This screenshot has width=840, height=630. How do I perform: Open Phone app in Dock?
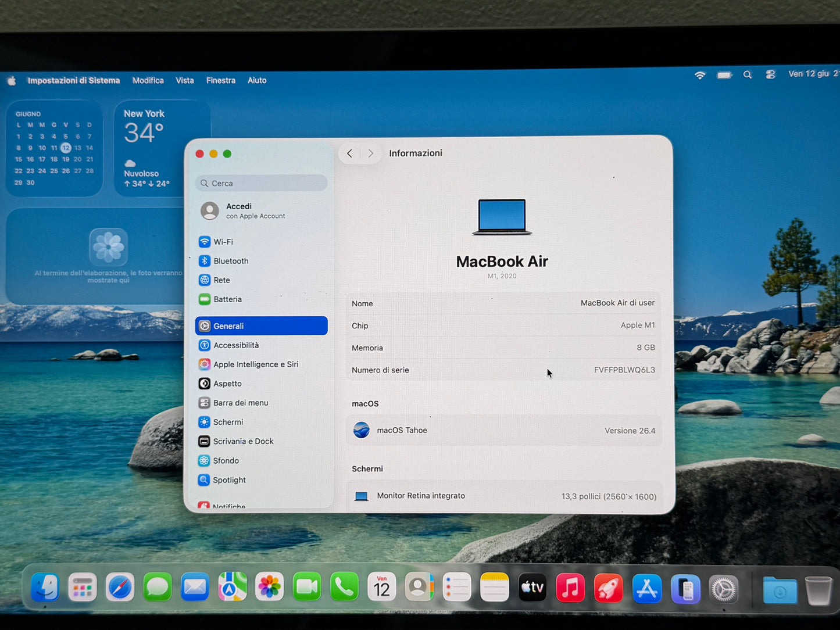[344, 588]
